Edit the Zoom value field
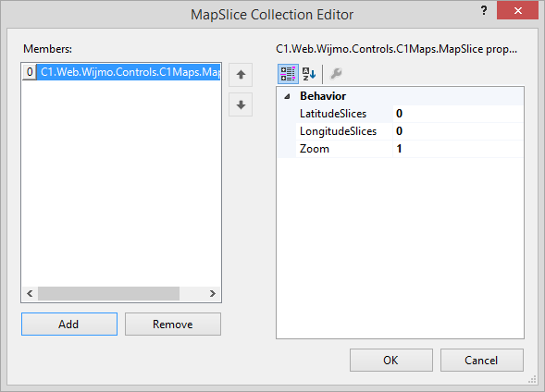This screenshot has width=545, height=392. click(458, 149)
